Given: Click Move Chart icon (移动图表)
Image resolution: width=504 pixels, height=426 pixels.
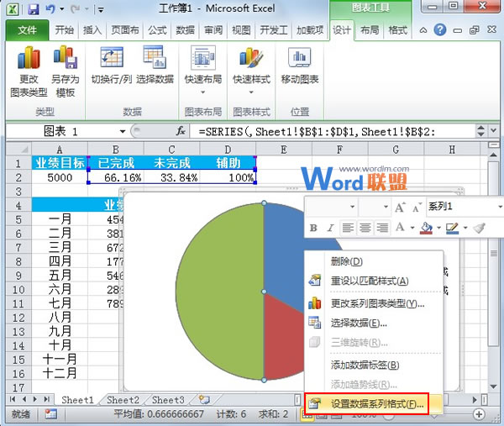Looking at the screenshot, I should tap(300, 66).
